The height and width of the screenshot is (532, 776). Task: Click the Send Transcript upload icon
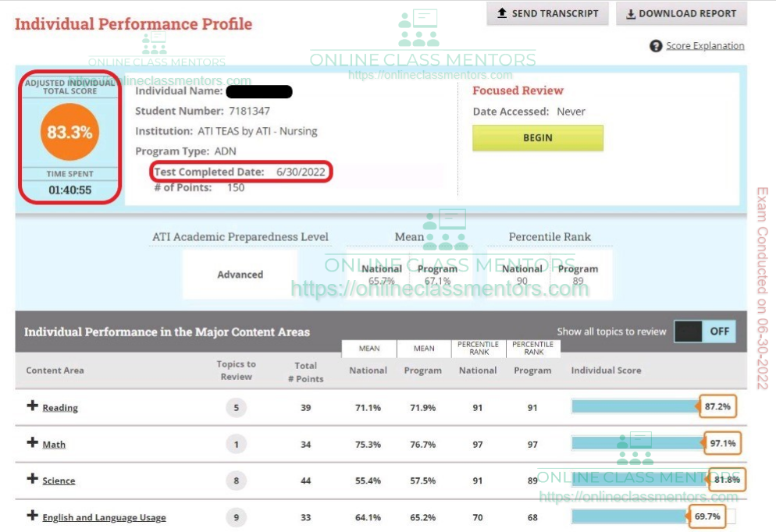pyautogui.click(x=502, y=13)
